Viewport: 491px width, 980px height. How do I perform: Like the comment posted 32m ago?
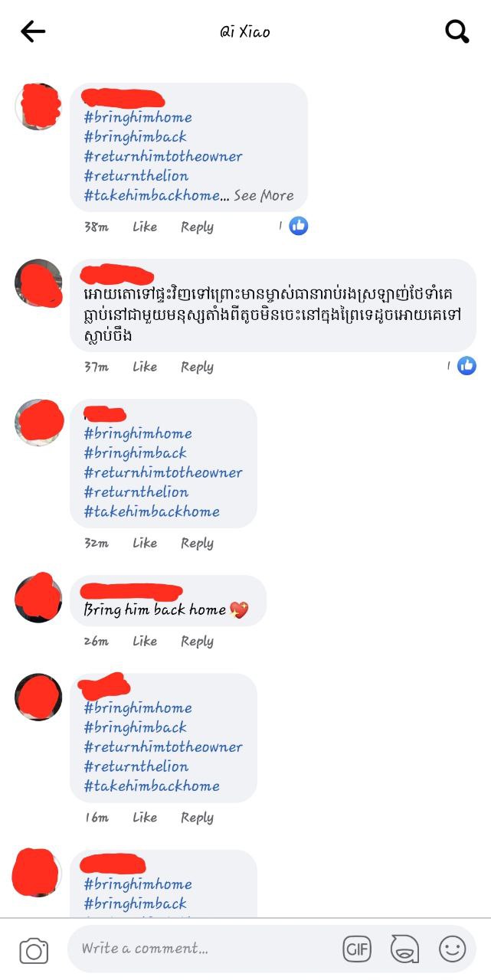coord(145,543)
